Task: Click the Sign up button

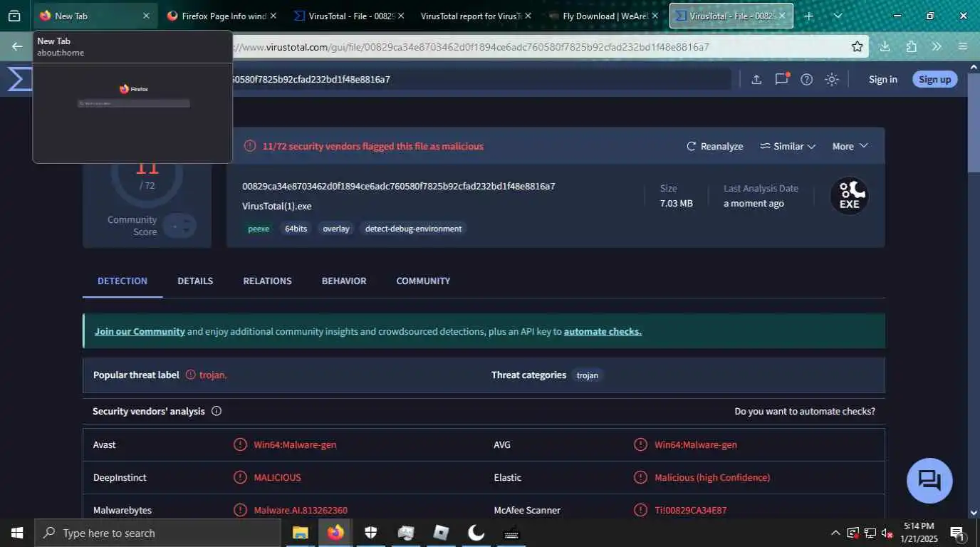Action: [x=934, y=79]
